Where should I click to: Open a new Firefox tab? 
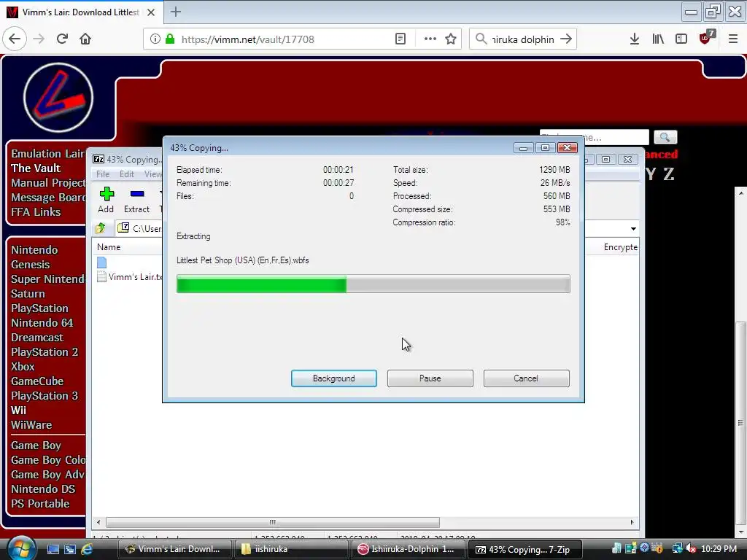coord(175,12)
